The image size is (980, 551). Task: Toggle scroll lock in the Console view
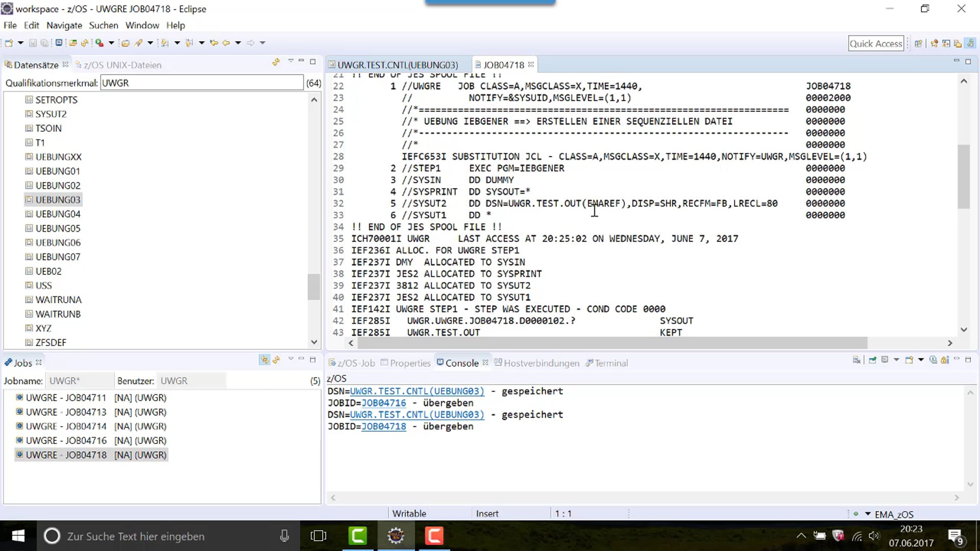pos(944,361)
